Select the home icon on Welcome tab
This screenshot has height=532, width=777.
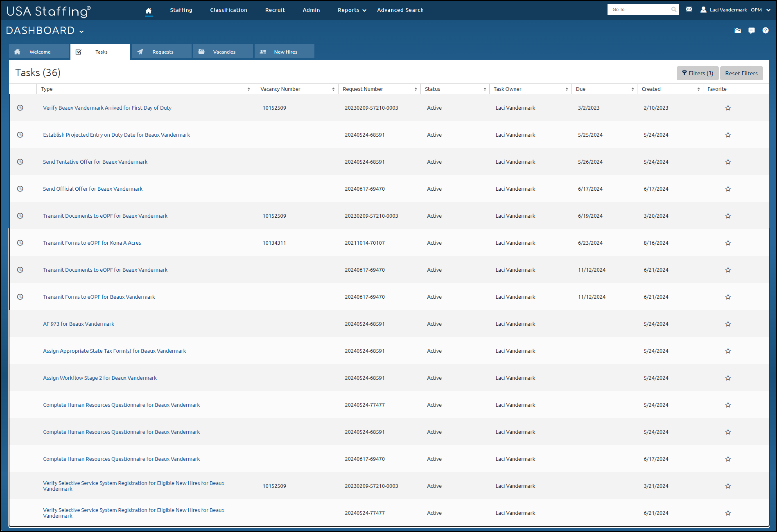pos(17,52)
